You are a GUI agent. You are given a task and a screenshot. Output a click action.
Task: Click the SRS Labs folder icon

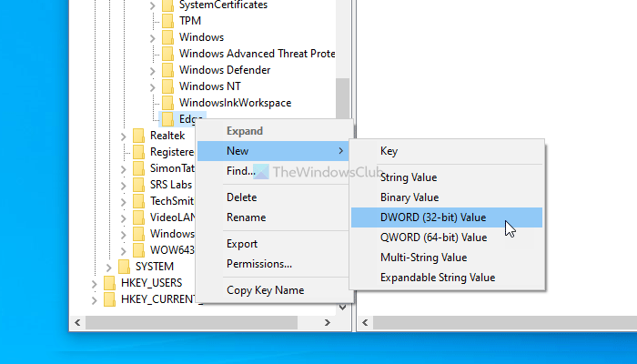tap(138, 185)
